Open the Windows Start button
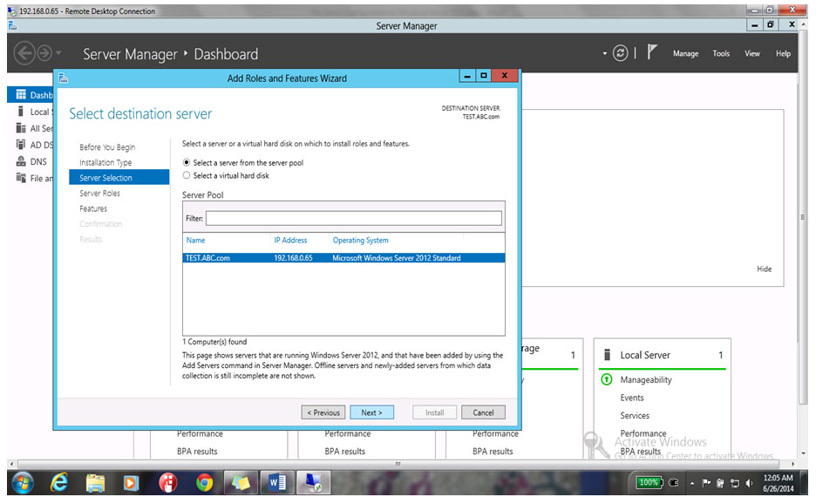This screenshot has height=504, width=816. pyautogui.click(x=23, y=483)
